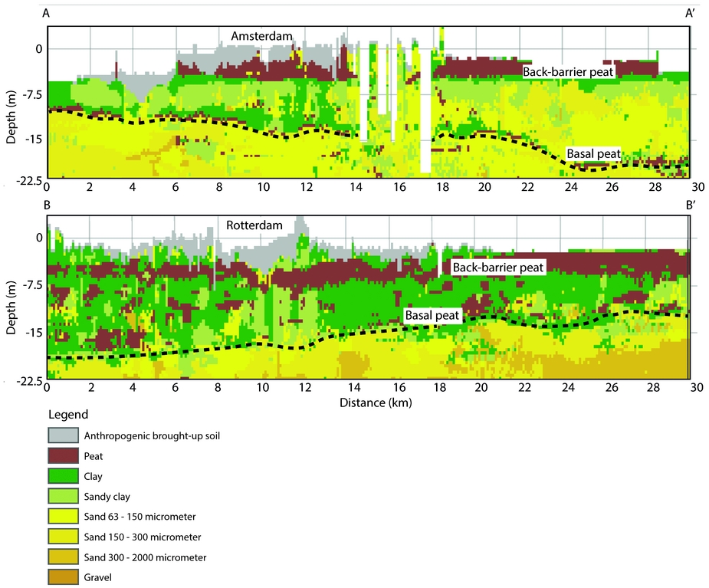
Task: Click the Legend heading
Action: 68,414
